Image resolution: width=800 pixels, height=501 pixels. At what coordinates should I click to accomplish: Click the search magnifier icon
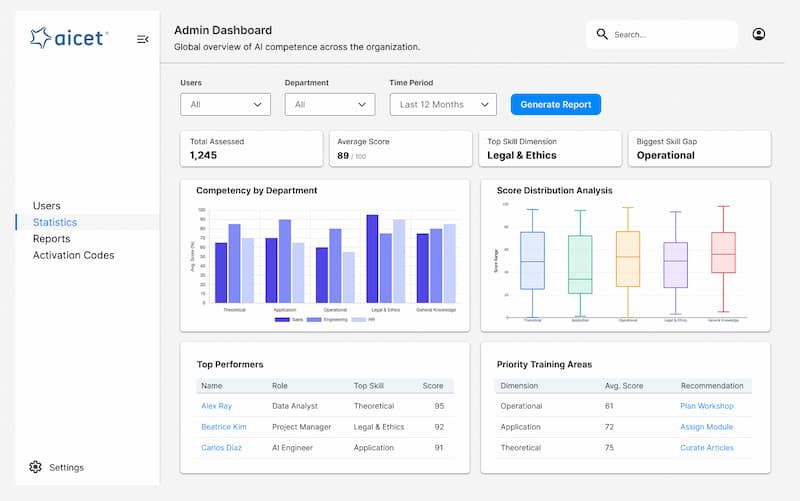602,34
